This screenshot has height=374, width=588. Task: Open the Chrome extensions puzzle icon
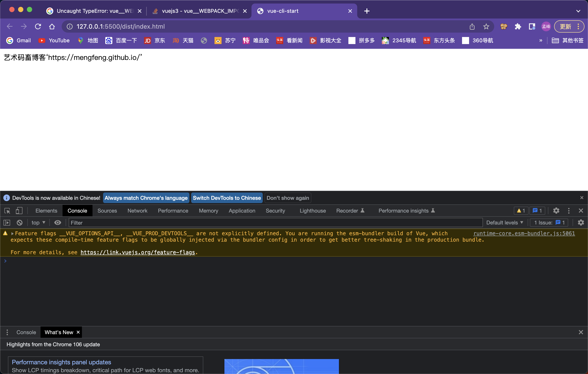click(518, 26)
